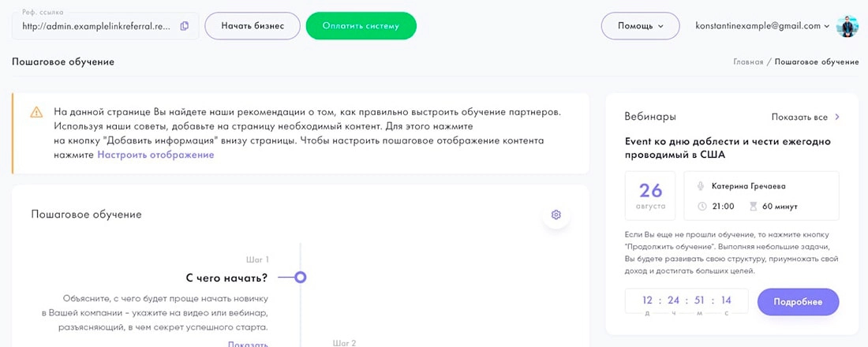This screenshot has width=868, height=347.
Task: Open the 'Настроить отображение' link
Action: click(155, 155)
